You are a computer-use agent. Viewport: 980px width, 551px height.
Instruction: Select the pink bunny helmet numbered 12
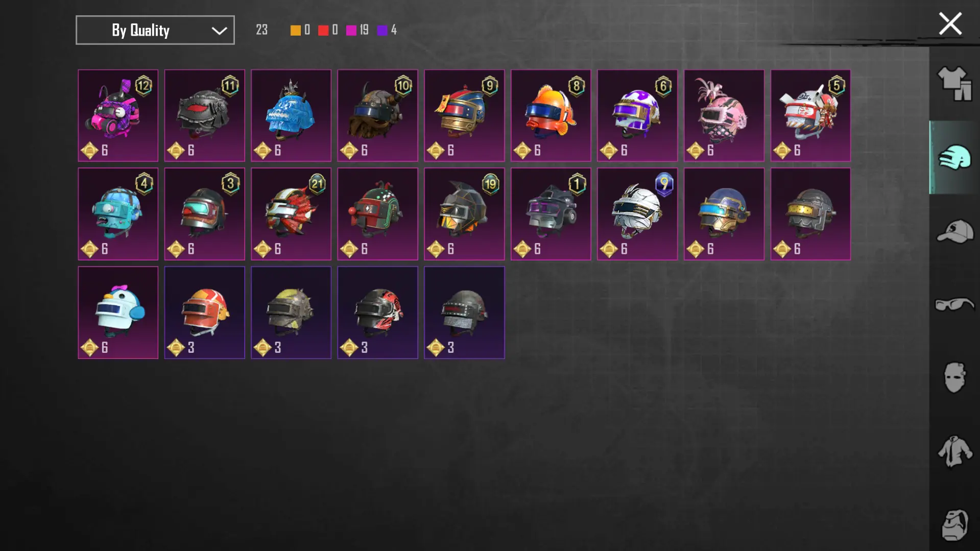point(118,115)
